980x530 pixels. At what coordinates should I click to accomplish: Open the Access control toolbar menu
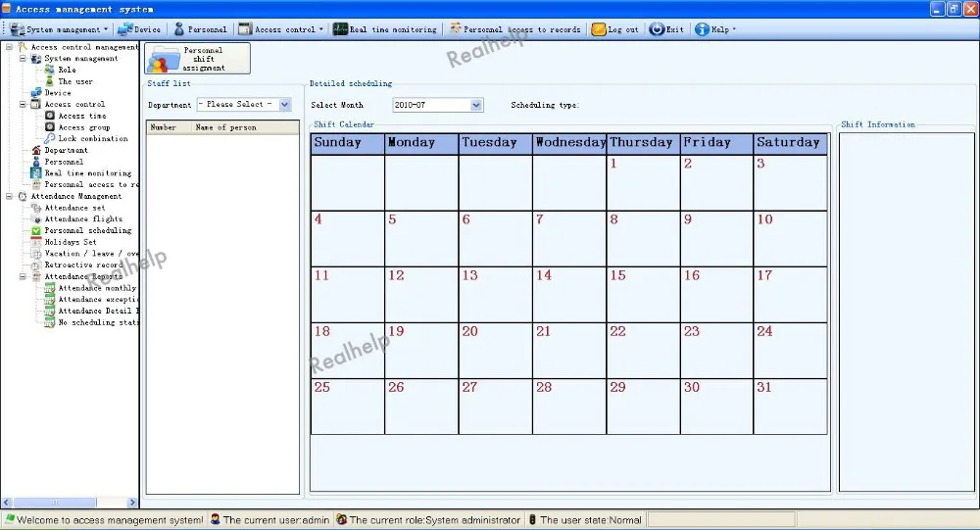[x=281, y=29]
